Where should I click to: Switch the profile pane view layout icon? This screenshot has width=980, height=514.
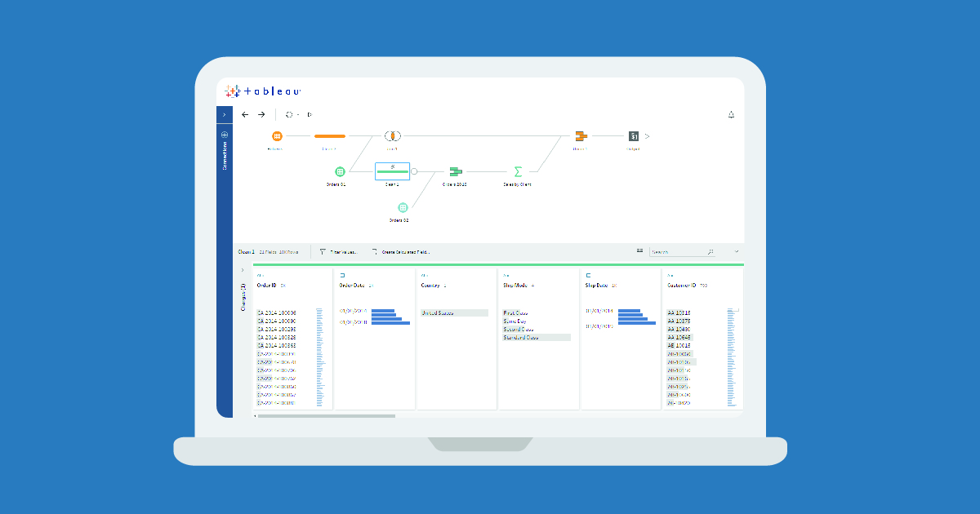pyautogui.click(x=640, y=251)
